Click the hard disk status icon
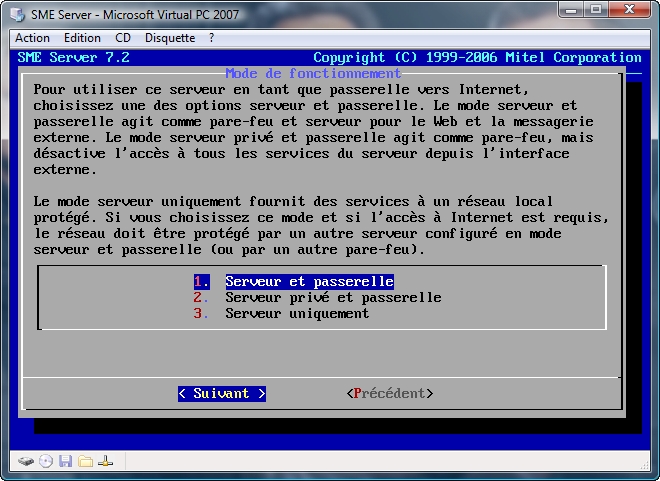Image resolution: width=660 pixels, height=481 pixels. coord(26,462)
